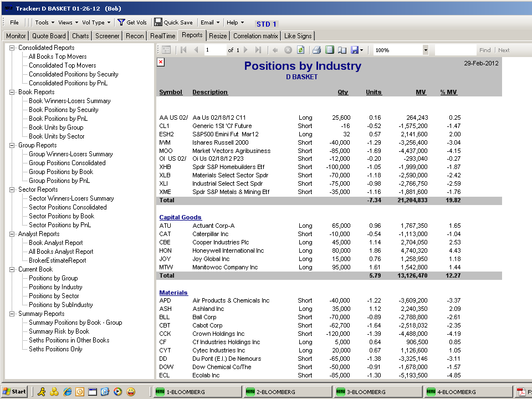Print the report using the printer icon

[x=316, y=50]
